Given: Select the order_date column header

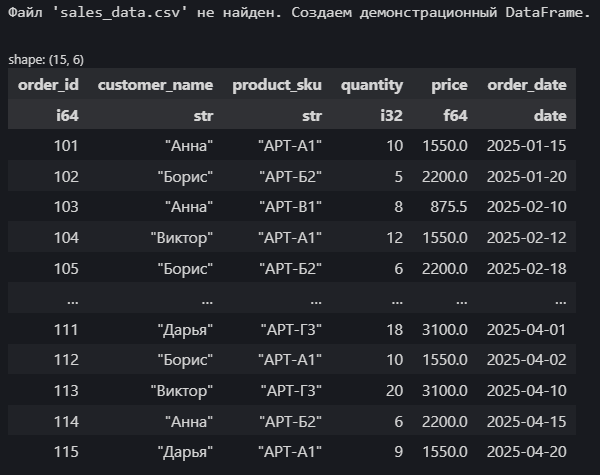Looking at the screenshot, I should (527, 85).
